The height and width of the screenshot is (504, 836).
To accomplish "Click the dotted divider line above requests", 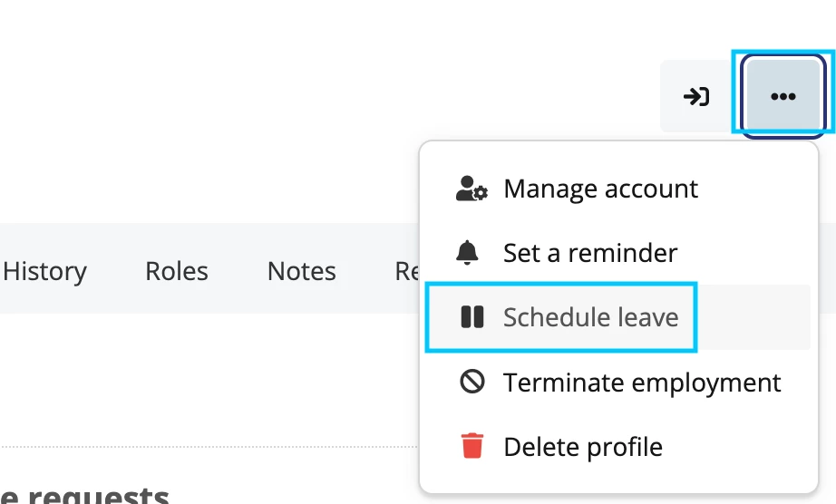I will click(x=209, y=447).
